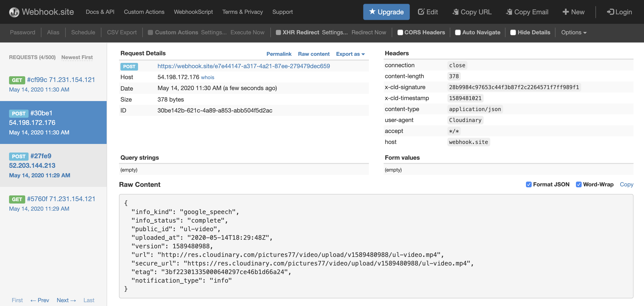Click the Webhook.site logo icon

pos(14,12)
